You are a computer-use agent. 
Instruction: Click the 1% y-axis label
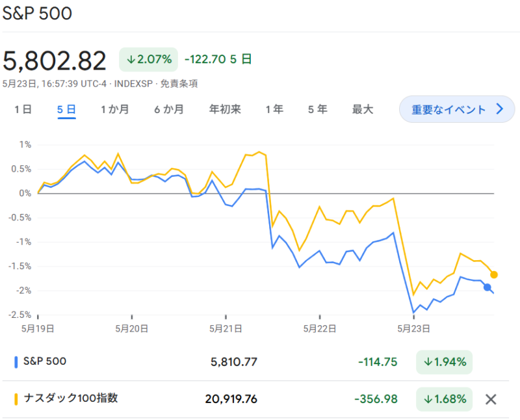tap(25, 144)
